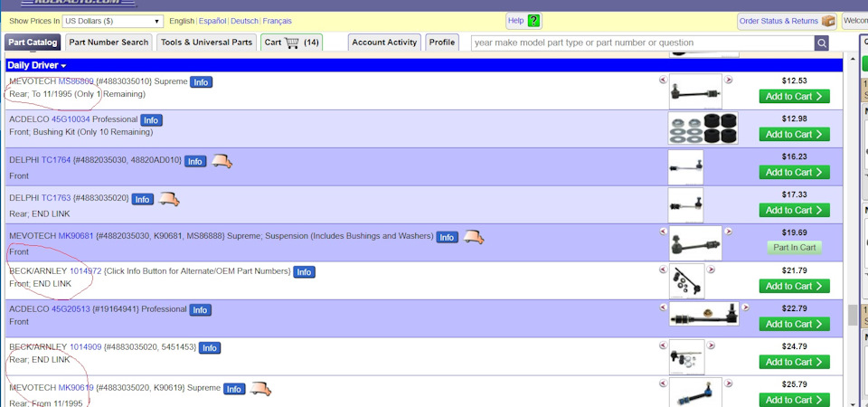
Task: Show next image for Beck/Arnley 1014972
Action: coord(711,270)
